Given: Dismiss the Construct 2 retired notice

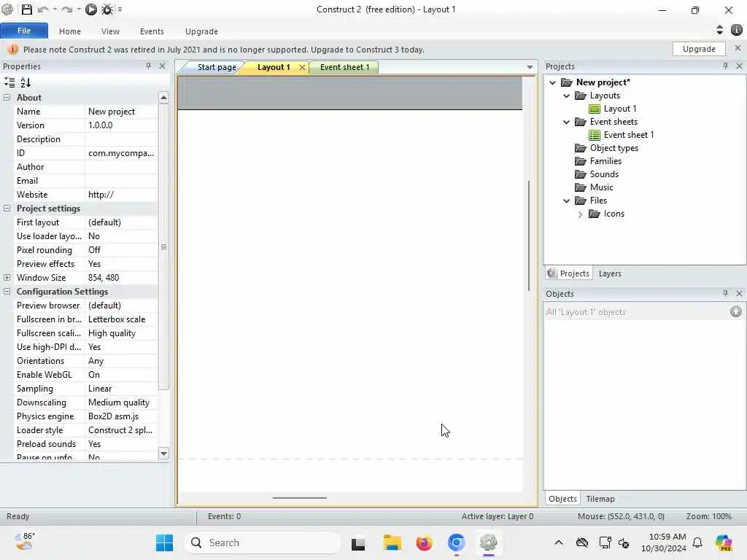Looking at the screenshot, I should coord(738,49).
